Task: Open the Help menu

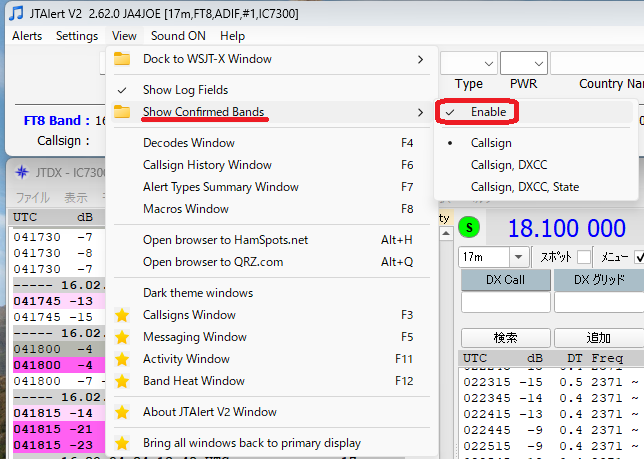Action: point(232,36)
